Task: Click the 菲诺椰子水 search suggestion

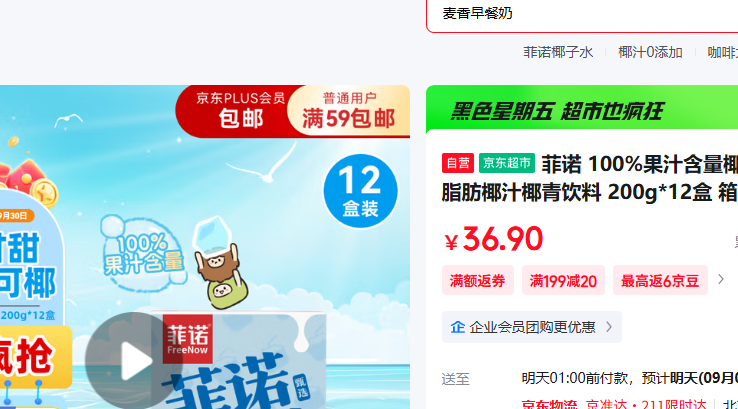Action: coord(558,52)
